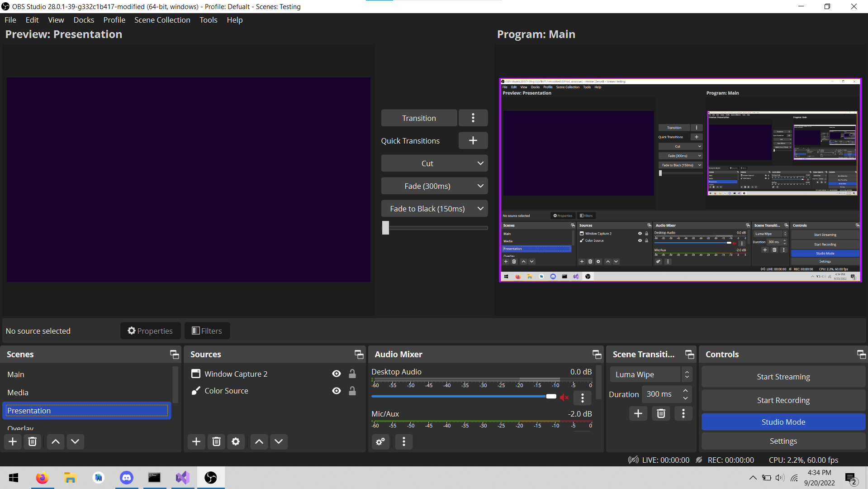Undock the Sources panel
This screenshot has width=868, height=489.
pyautogui.click(x=359, y=355)
